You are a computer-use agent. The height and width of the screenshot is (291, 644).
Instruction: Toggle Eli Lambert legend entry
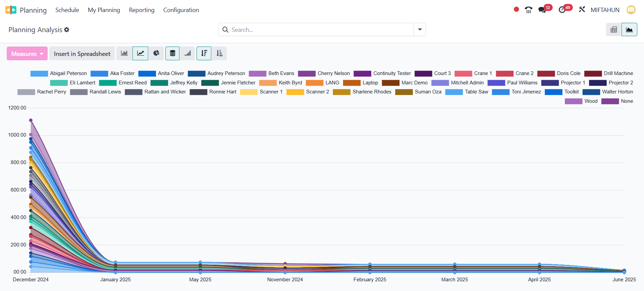pyautogui.click(x=72, y=83)
